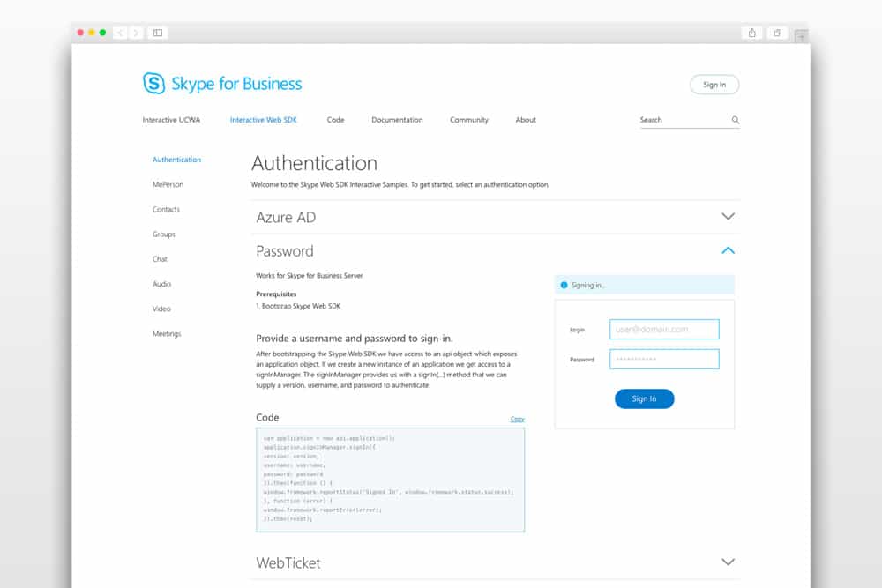The image size is (882, 588).
Task: Select Groups in the sidebar
Action: pos(164,234)
